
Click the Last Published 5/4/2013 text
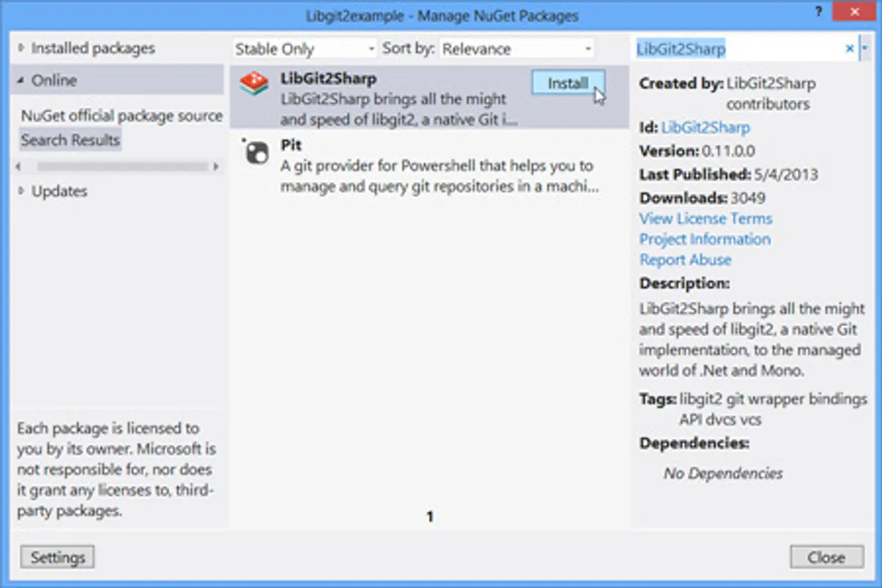click(728, 174)
